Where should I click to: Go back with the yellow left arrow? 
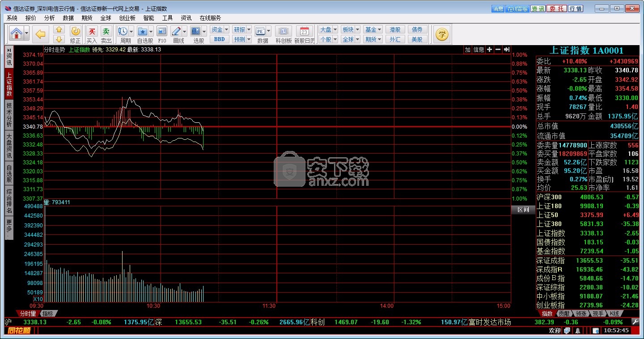tap(41, 34)
